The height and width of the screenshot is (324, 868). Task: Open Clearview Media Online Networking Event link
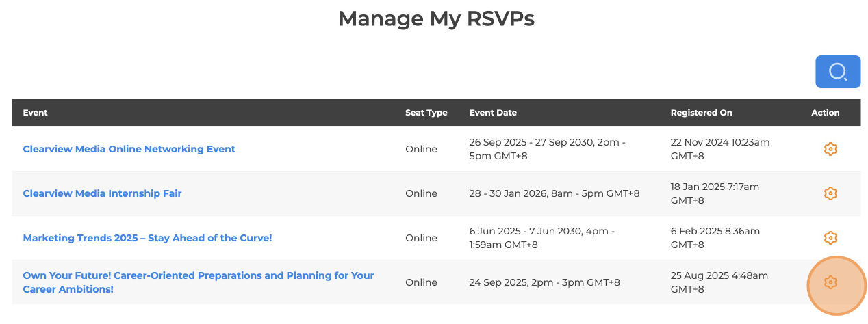(x=129, y=149)
